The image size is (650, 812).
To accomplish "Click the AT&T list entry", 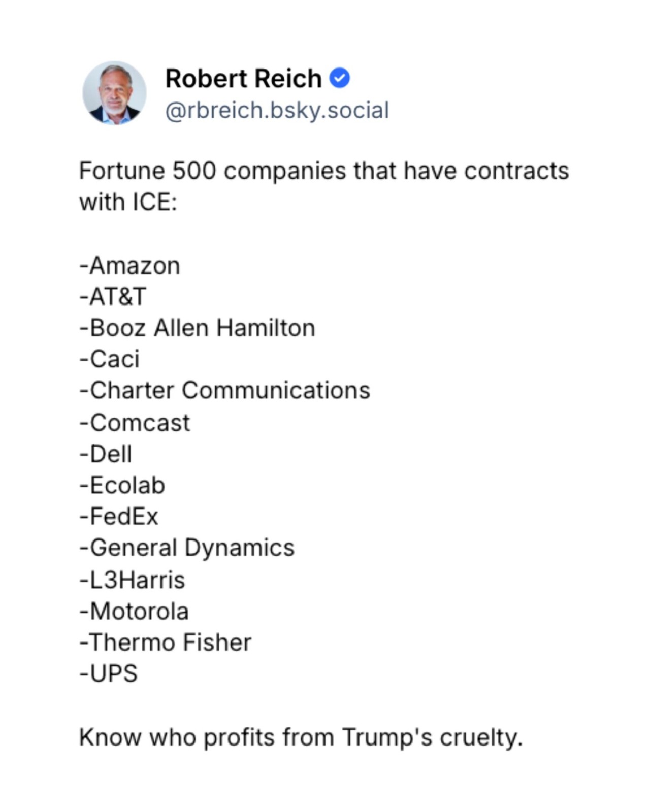I will (x=113, y=296).
